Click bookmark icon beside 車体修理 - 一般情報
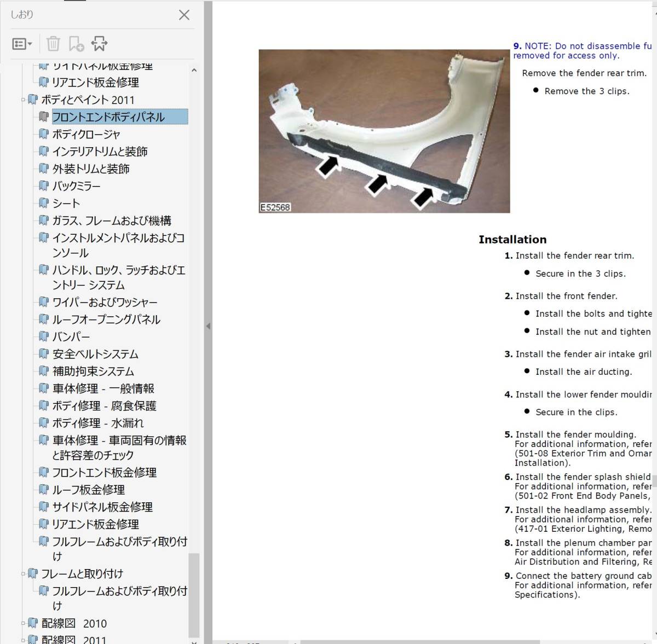This screenshot has width=657, height=644. (44, 388)
